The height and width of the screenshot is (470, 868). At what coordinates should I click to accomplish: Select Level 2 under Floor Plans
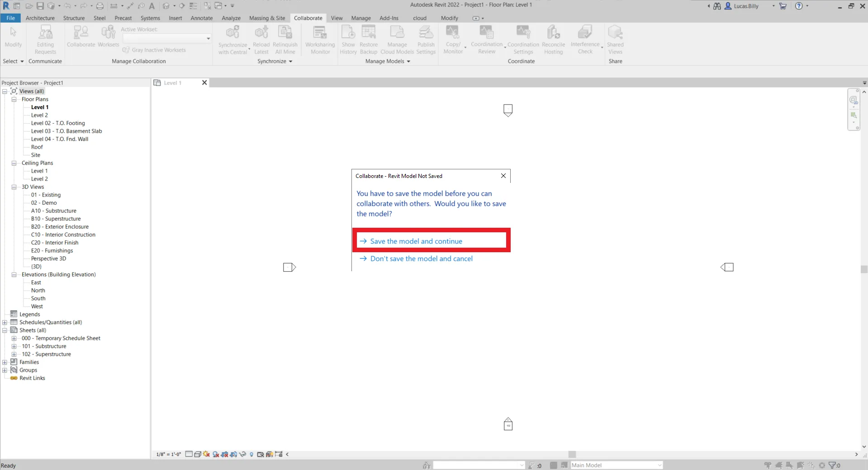click(x=39, y=115)
